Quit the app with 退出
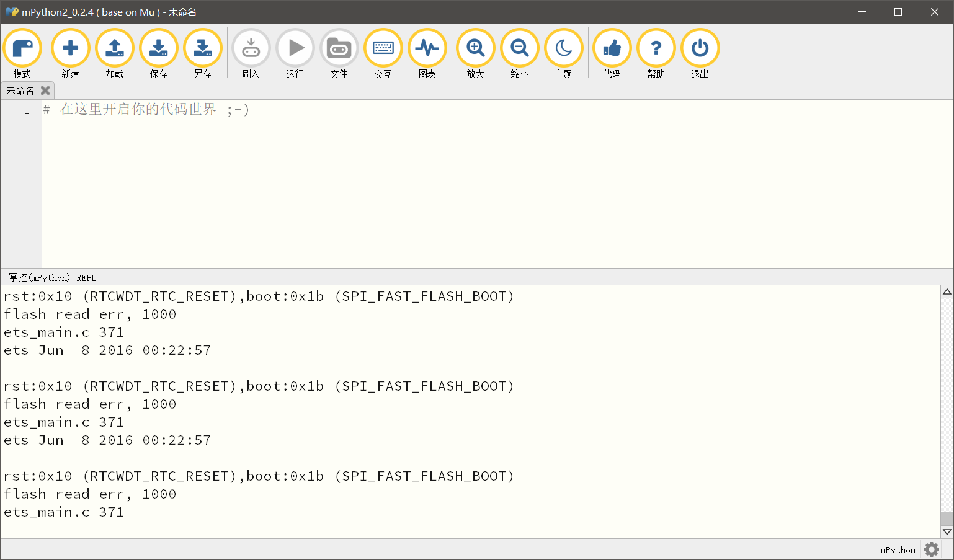Screen dimensions: 954x560 [x=700, y=54]
